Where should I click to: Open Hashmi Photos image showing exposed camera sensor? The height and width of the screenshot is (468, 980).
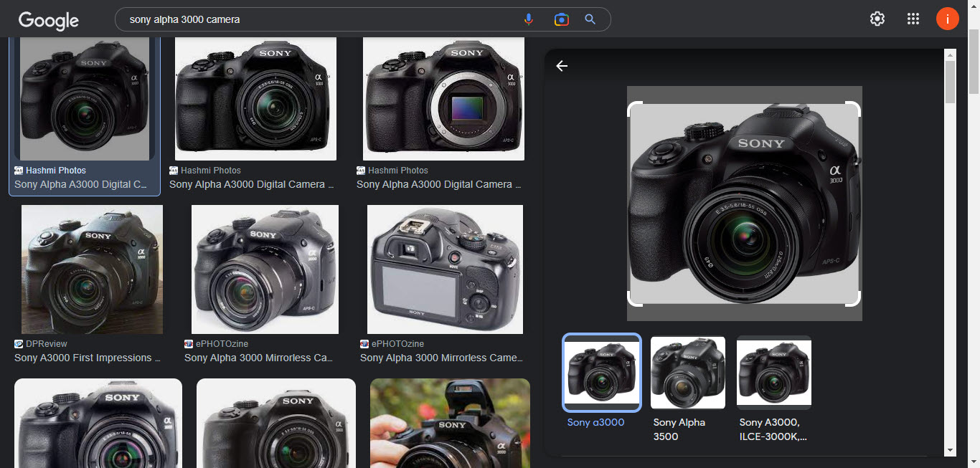[443, 99]
